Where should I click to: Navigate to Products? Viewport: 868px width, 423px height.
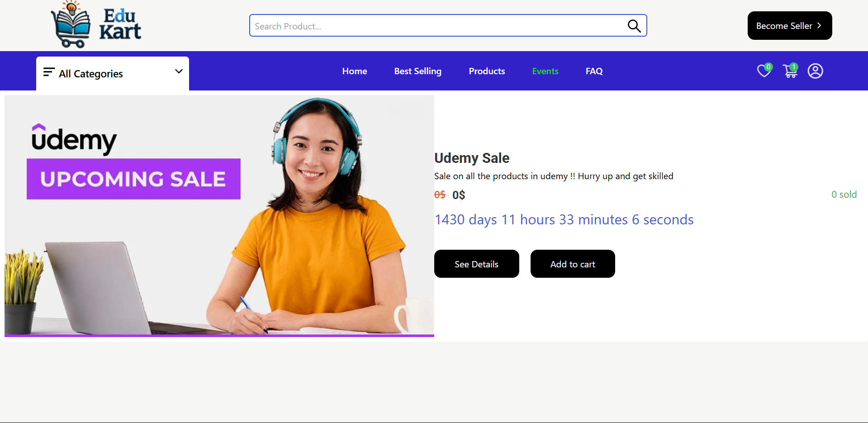click(487, 71)
